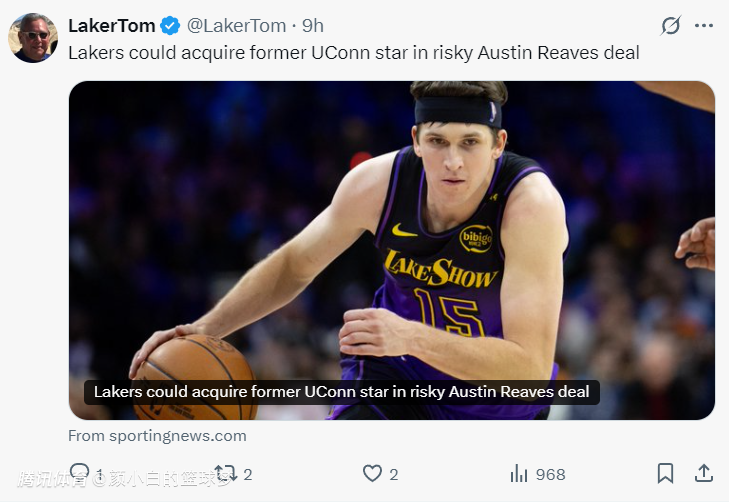Viewport: 729px width, 503px height.
Task: Click LakerTom's profile avatar photo
Action: coord(33,38)
